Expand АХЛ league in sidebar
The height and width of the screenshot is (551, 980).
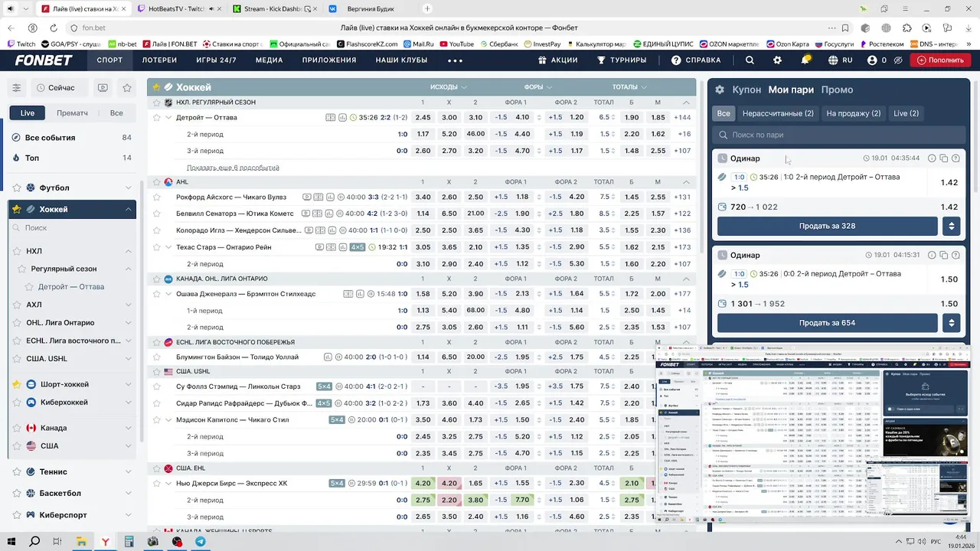pyautogui.click(x=128, y=305)
